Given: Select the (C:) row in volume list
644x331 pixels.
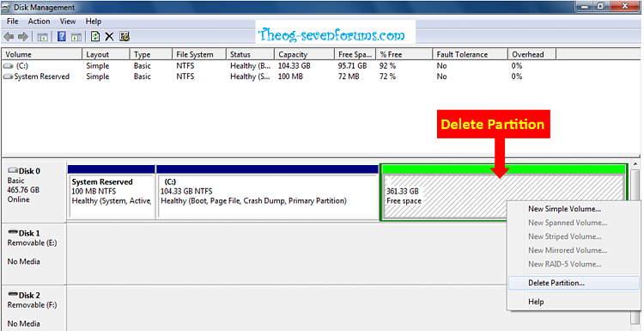Looking at the screenshot, I should [x=279, y=66].
